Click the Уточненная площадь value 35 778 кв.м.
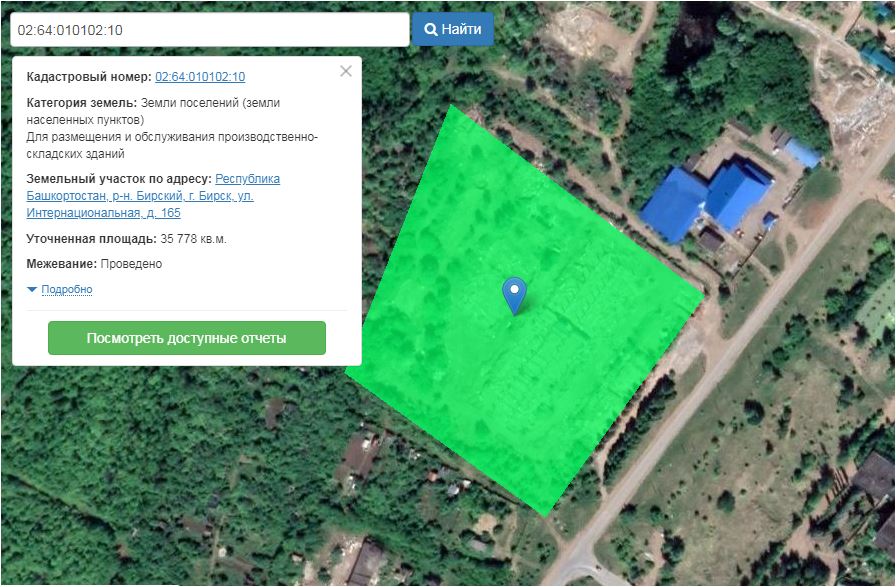The image size is (896, 587). [194, 239]
